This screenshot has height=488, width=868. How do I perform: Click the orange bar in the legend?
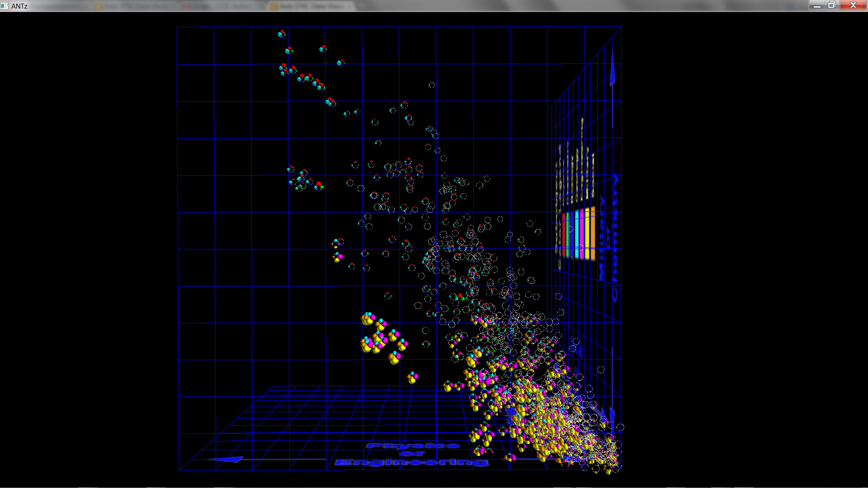[x=593, y=233]
